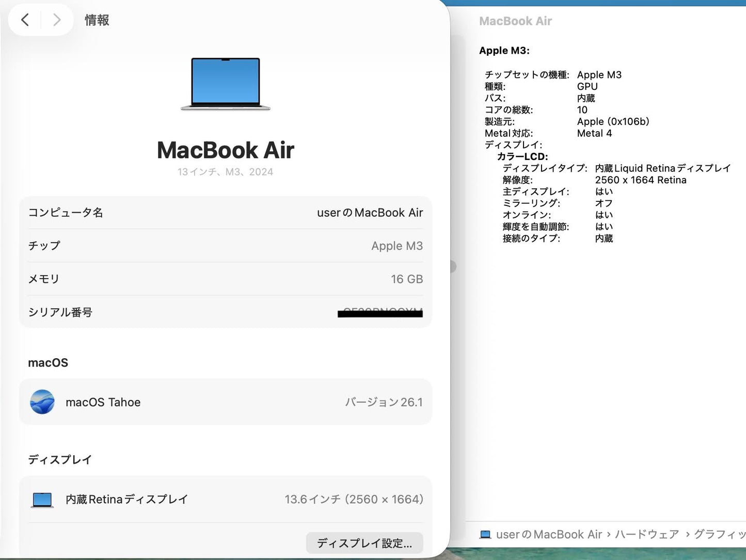
Task: Click the large MacBook Air laptop image
Action: coord(226,84)
